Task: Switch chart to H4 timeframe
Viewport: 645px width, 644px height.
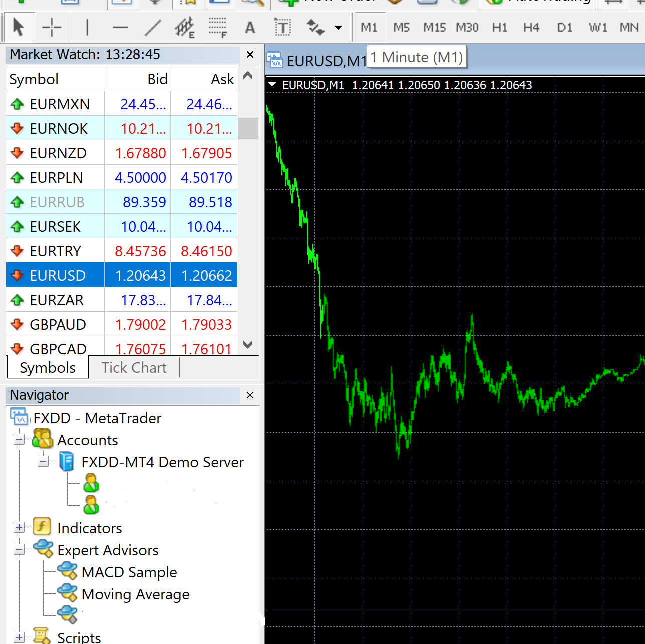Action: [531, 27]
